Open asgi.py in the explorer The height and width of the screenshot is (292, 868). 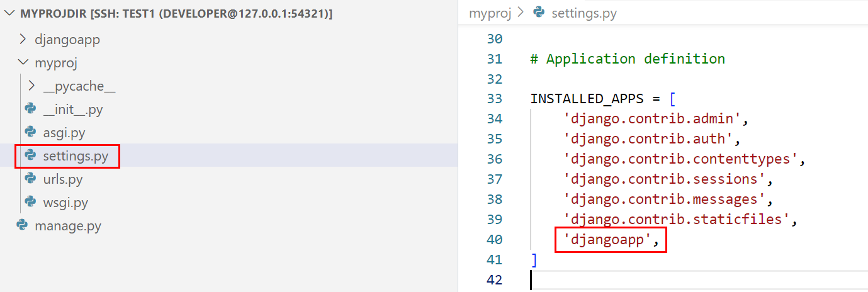pyautogui.click(x=64, y=133)
